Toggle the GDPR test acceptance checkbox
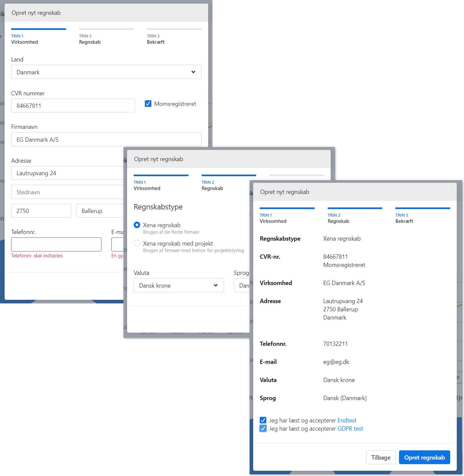This screenshot has height=476, width=464. pos(263,428)
